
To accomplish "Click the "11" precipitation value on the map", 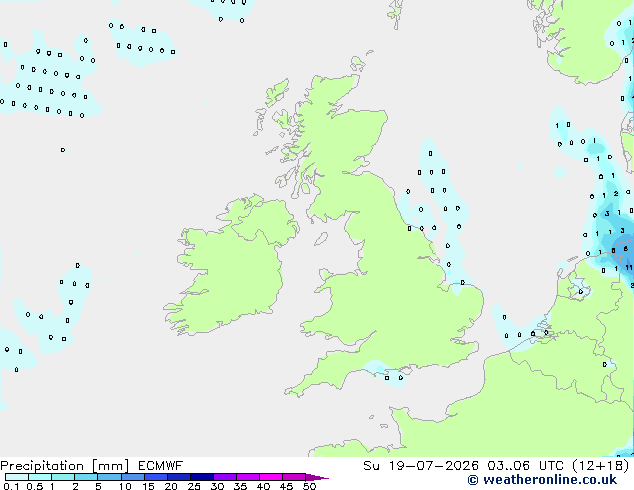I will (x=629, y=268).
